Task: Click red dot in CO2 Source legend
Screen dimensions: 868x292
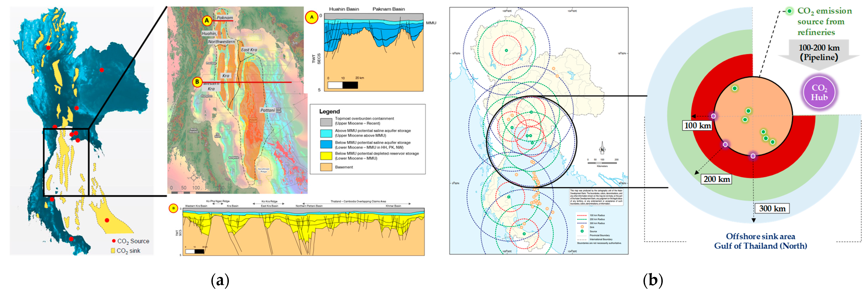Action: click(114, 241)
